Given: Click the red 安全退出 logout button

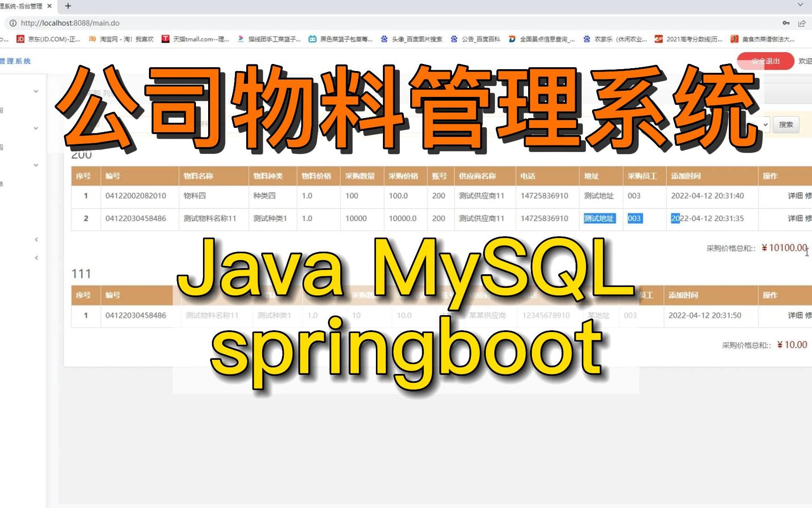Looking at the screenshot, I should point(765,61).
